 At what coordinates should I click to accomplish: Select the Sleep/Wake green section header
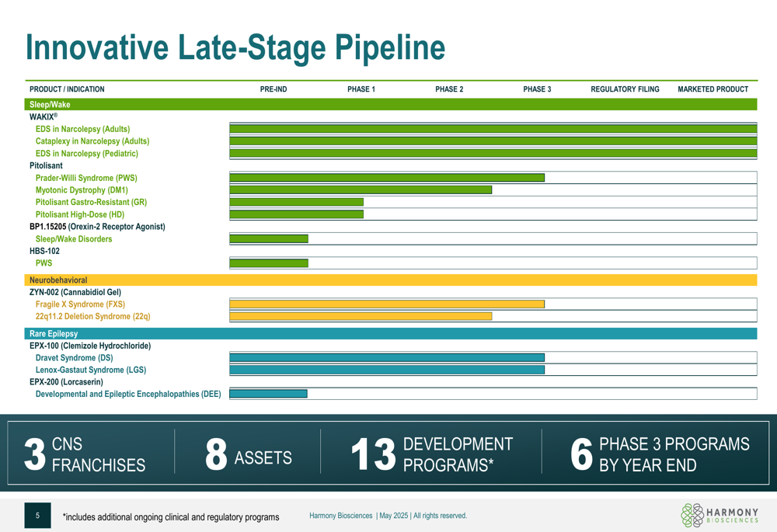391,104
